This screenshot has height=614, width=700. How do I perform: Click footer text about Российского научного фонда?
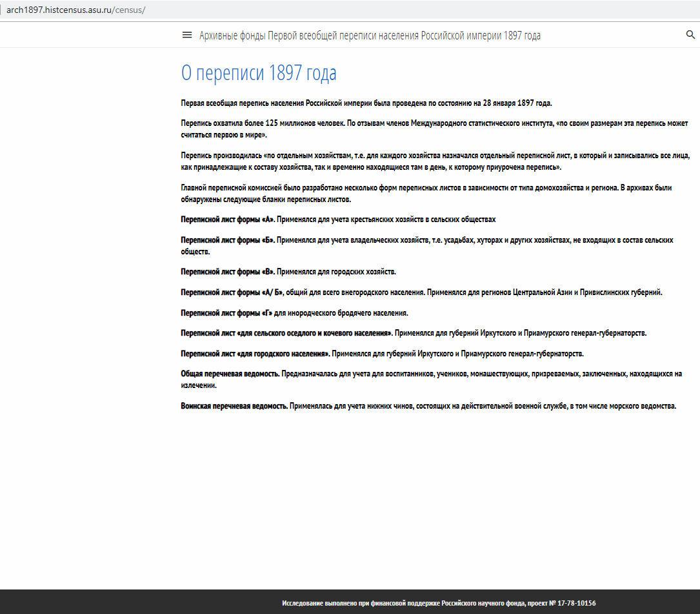point(439,603)
